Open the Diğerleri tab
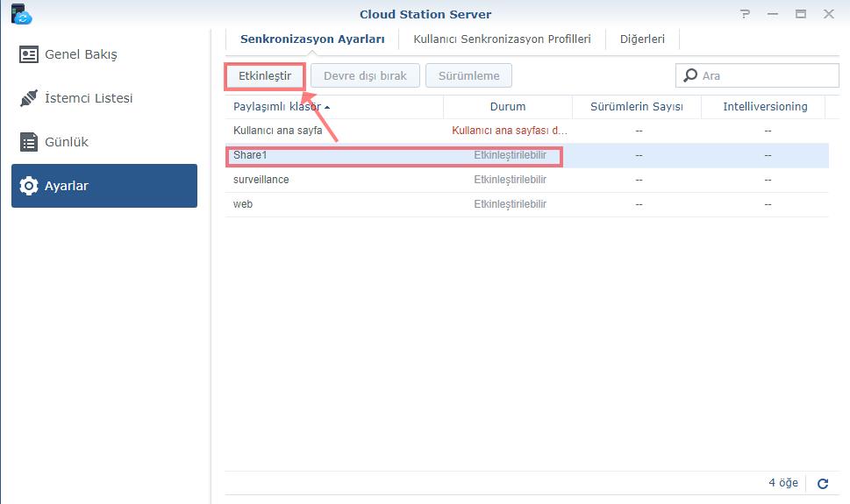Image resolution: width=850 pixels, height=504 pixels. tap(642, 39)
